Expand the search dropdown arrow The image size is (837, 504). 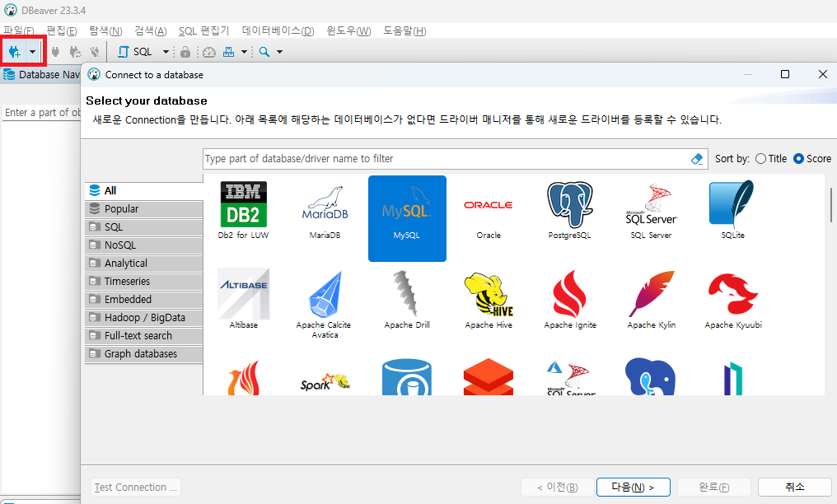click(279, 52)
